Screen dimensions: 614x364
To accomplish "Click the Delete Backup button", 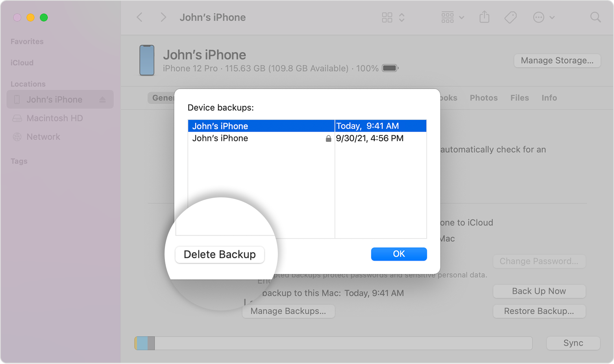I will [220, 254].
